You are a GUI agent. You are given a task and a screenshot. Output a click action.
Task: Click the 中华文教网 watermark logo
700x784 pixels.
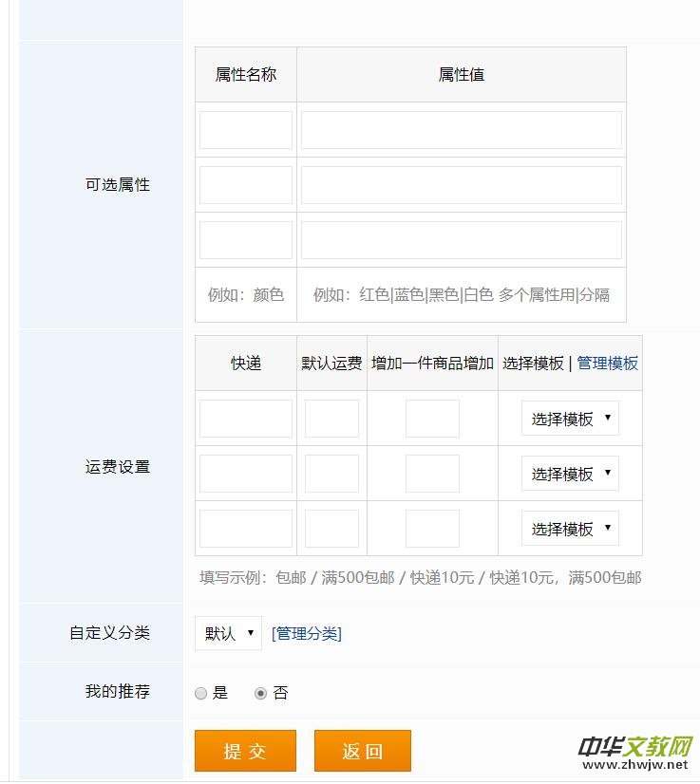[634, 750]
